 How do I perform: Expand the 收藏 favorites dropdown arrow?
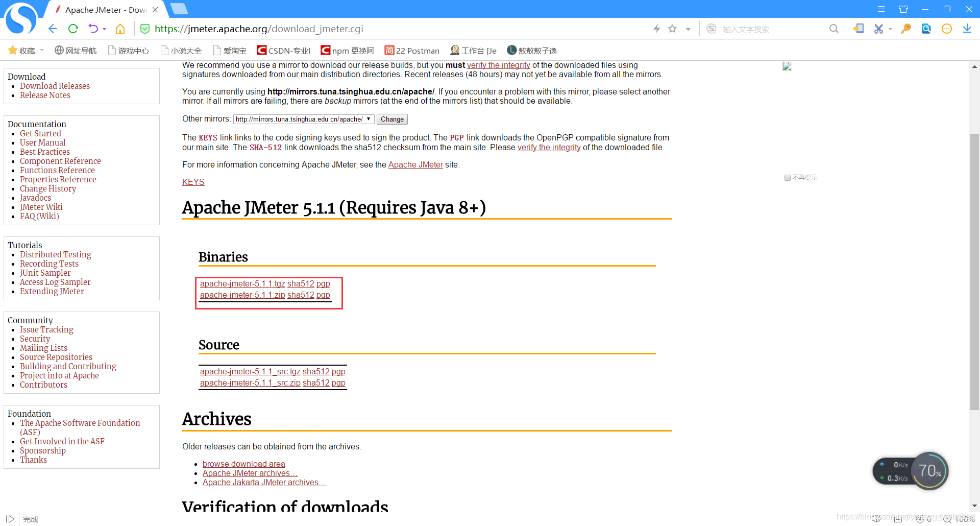click(42, 50)
